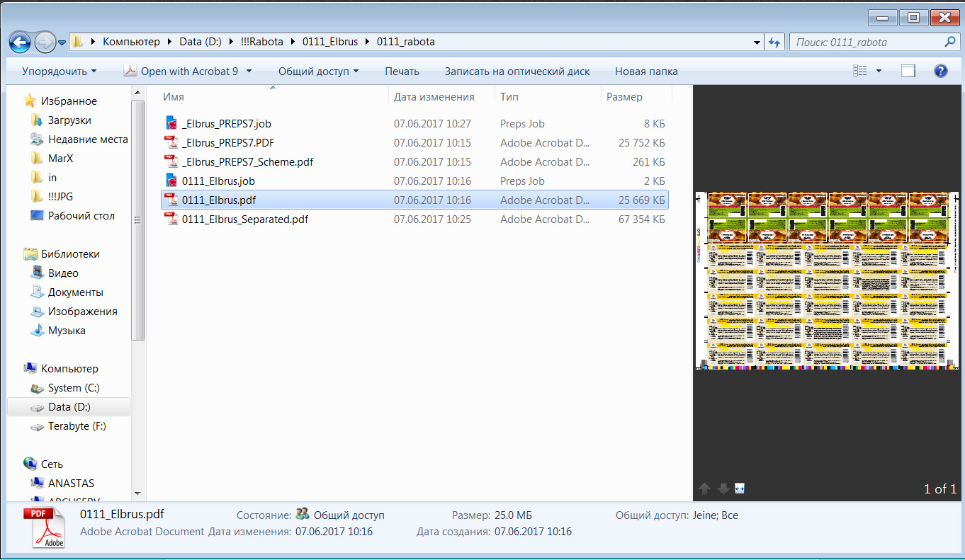Select PDF icon of '_Elbrus_PREPS7.PDF'
This screenshot has width=965, height=560.
click(171, 143)
